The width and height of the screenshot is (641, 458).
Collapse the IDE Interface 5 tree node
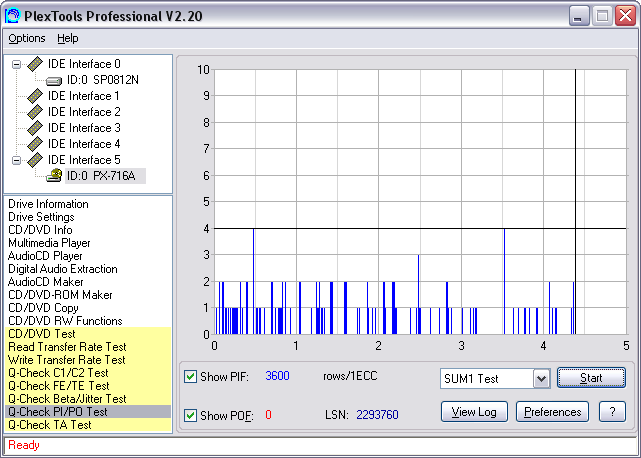coord(16,160)
